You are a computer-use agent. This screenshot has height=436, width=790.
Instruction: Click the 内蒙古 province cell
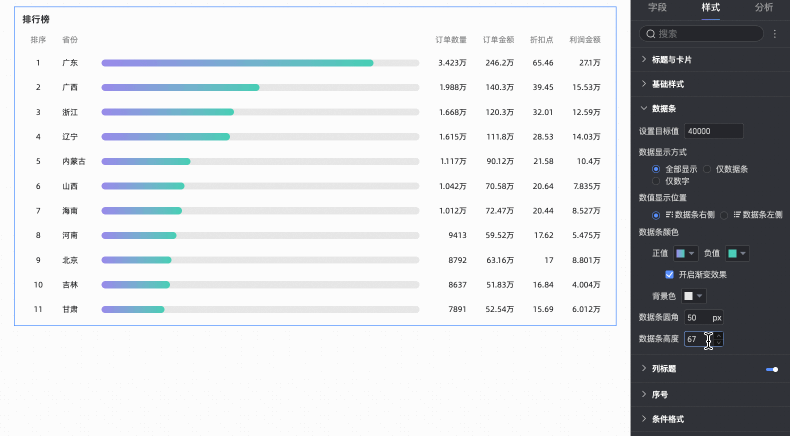tap(74, 161)
